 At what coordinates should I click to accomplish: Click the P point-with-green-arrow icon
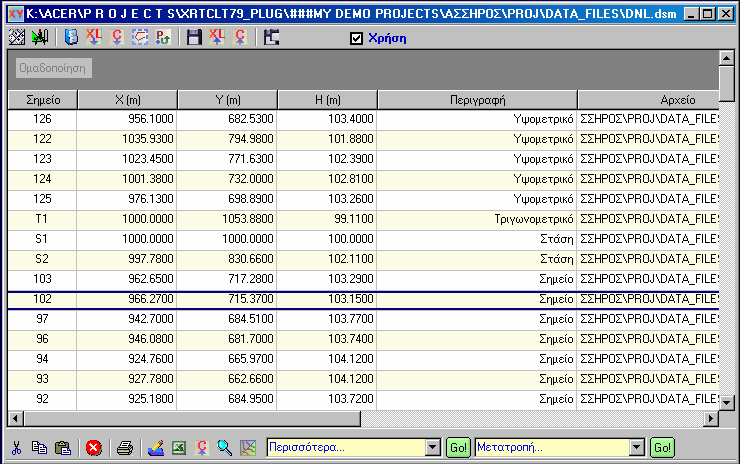point(163,37)
